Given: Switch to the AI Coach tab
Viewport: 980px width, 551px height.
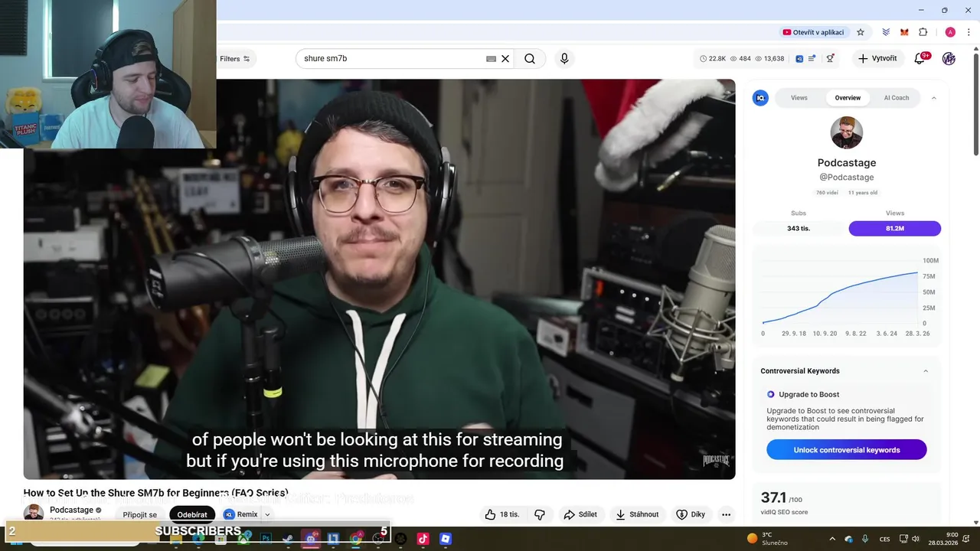Looking at the screenshot, I should [897, 98].
